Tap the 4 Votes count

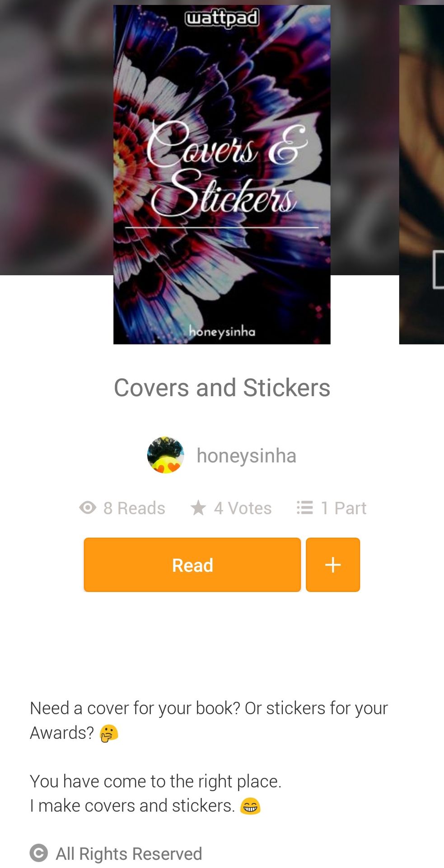point(243,508)
